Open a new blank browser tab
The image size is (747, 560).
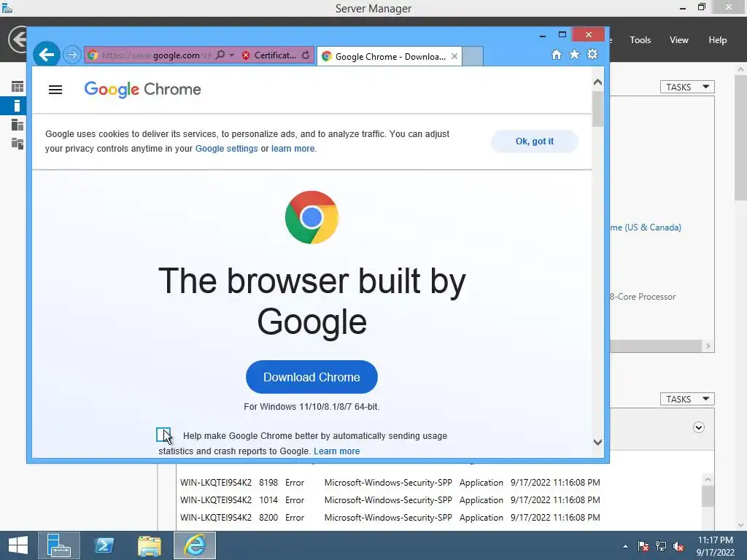click(473, 57)
